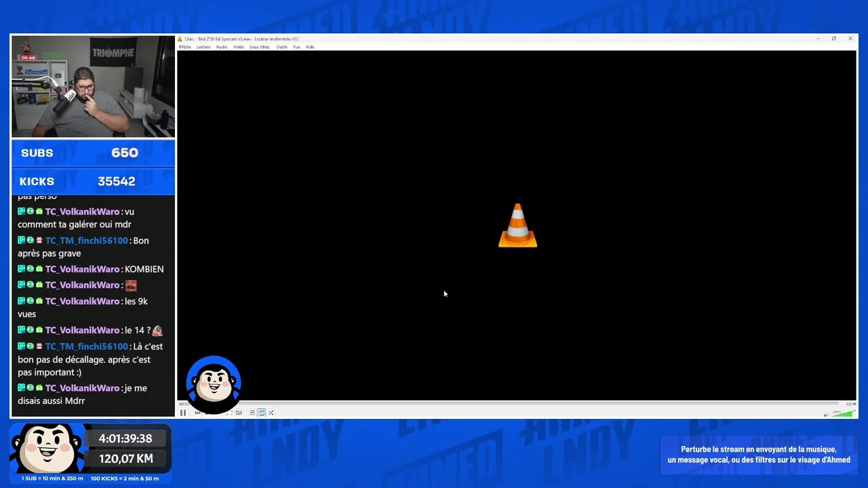Click the 120,07 KM distance counter

coord(125,459)
